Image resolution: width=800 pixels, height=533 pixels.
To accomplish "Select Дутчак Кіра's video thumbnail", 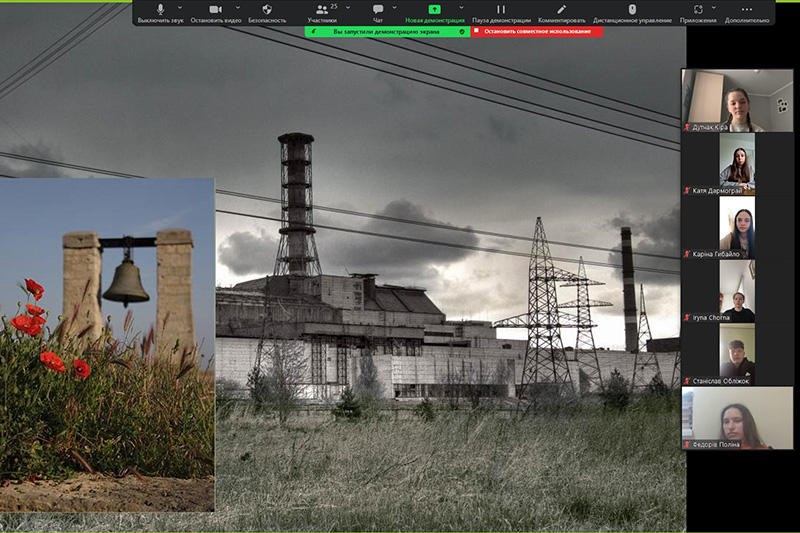I will [737, 100].
